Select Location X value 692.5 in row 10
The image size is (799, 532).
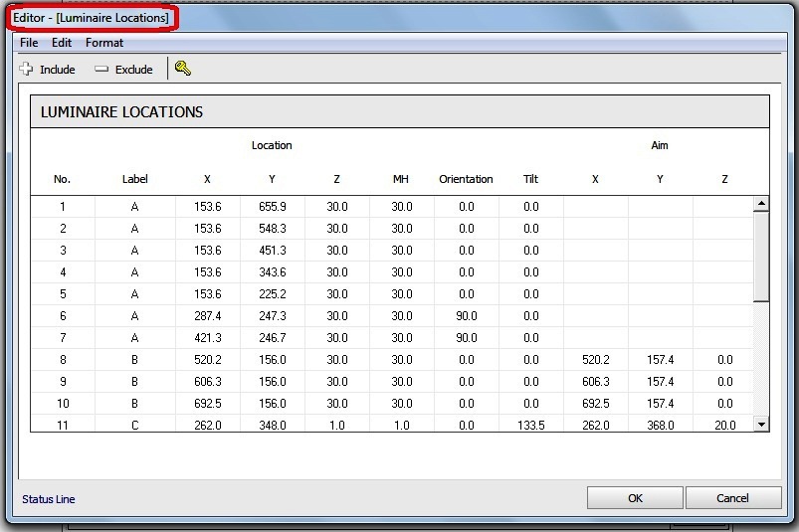click(x=207, y=404)
